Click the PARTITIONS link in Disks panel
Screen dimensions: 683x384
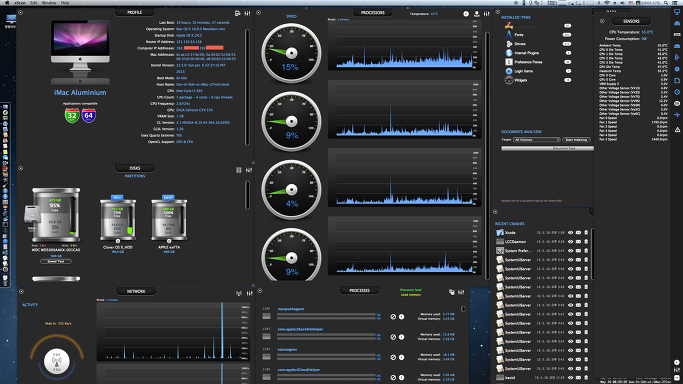click(x=135, y=176)
